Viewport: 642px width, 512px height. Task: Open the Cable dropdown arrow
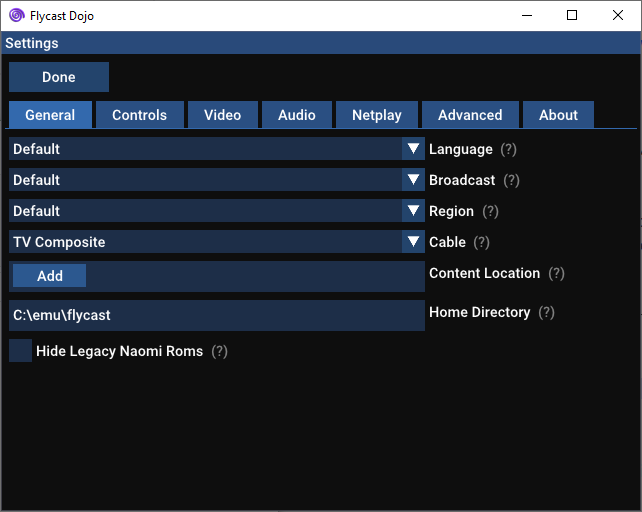click(x=413, y=241)
